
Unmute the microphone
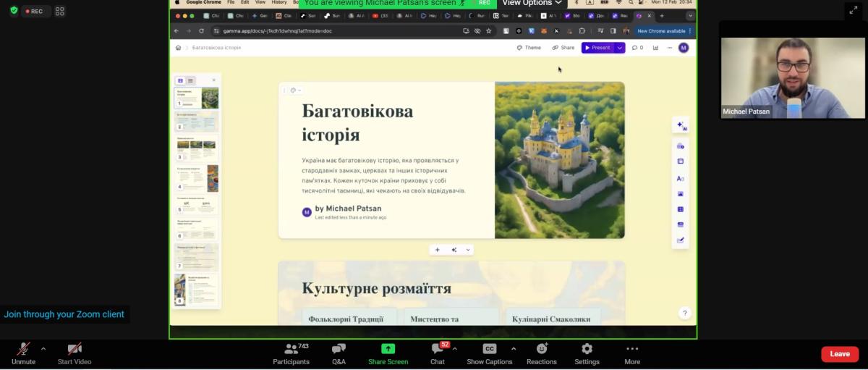click(23, 353)
